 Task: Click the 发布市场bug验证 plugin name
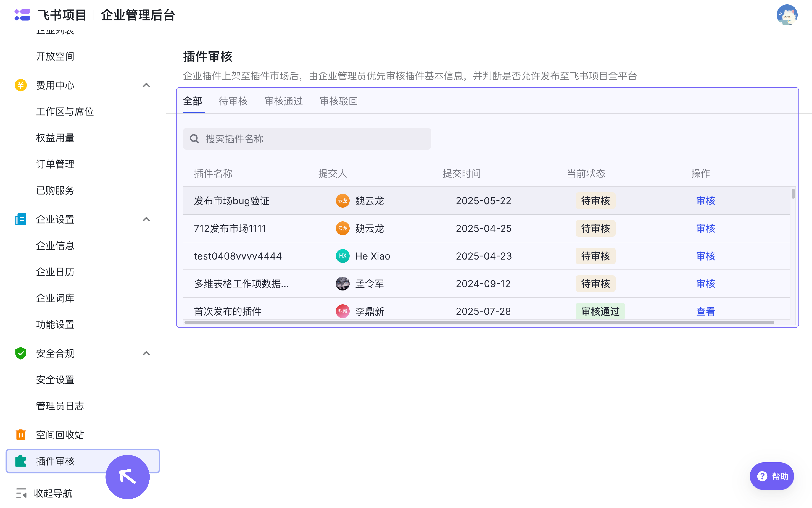coord(232,201)
